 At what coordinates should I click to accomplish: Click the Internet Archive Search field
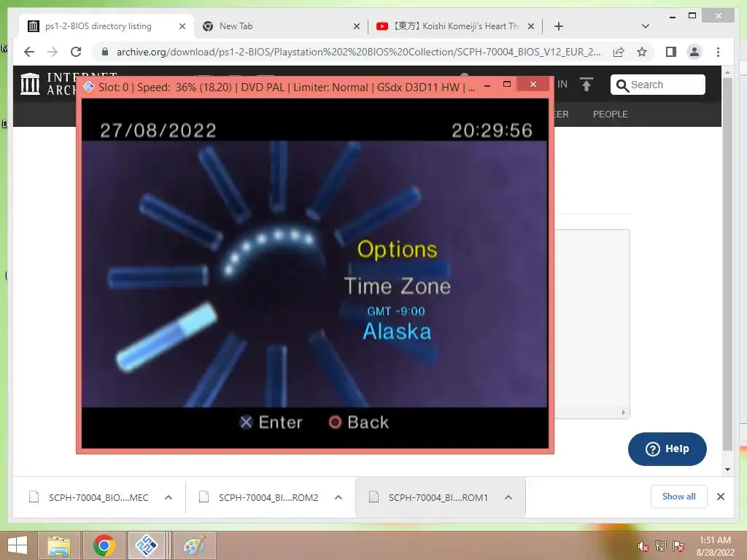coord(657,85)
